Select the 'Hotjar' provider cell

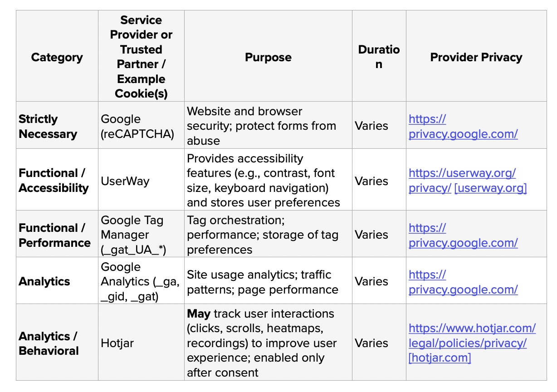pos(117,343)
